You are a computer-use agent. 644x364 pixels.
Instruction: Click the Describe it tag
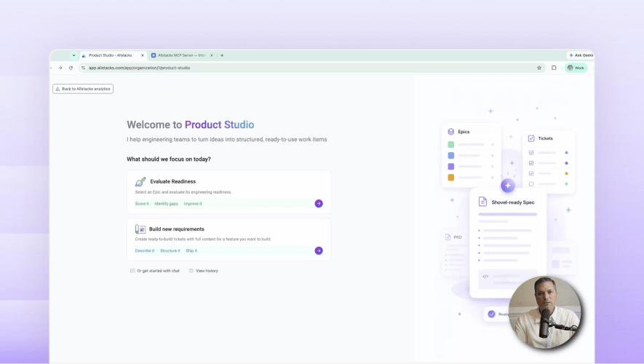point(145,250)
